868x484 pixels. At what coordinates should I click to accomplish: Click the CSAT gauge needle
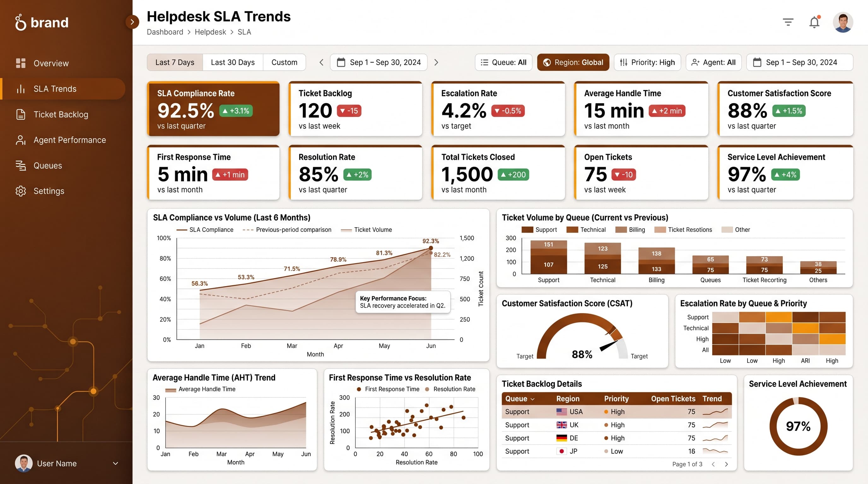[x=609, y=346]
